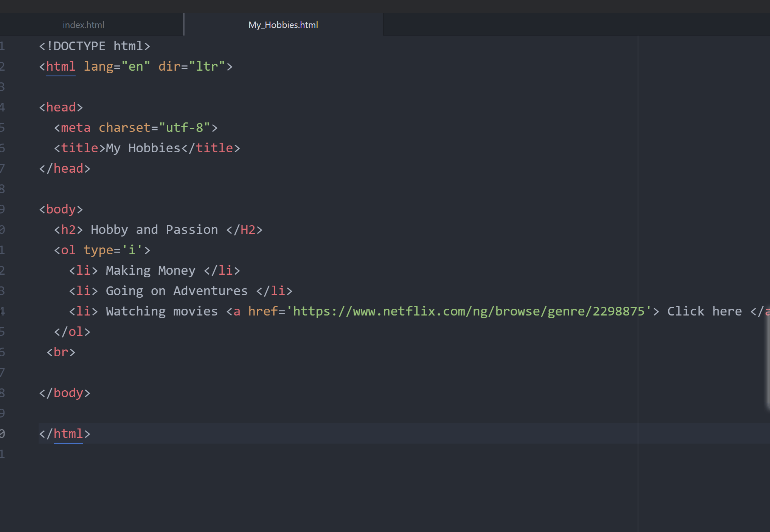Click the 'Click here' anchor text in code

[704, 311]
